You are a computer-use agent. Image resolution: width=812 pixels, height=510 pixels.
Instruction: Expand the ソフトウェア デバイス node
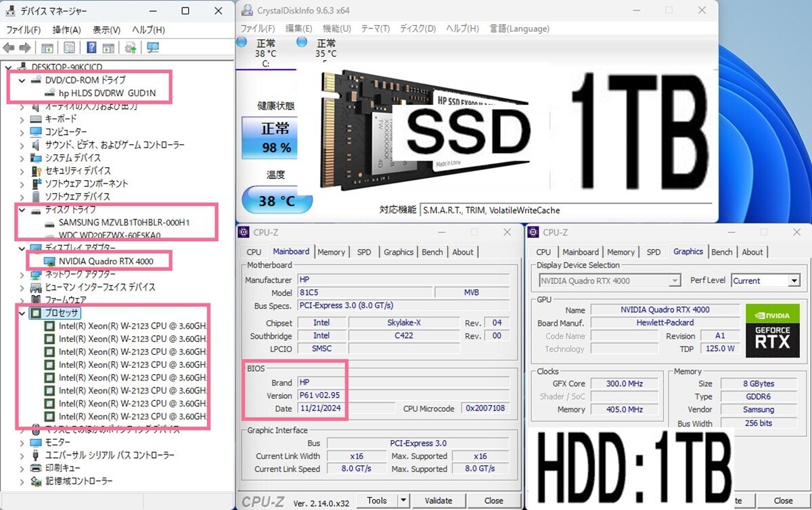coord(22,196)
